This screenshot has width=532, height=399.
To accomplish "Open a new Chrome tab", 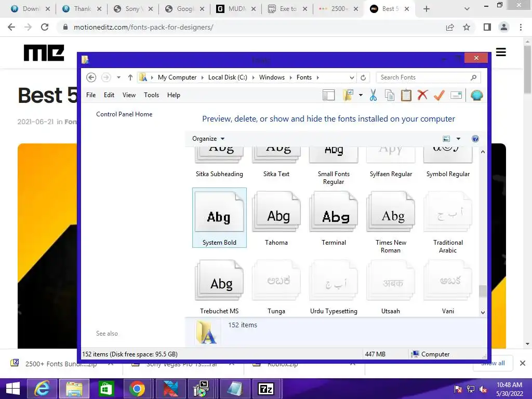I will pos(427,9).
